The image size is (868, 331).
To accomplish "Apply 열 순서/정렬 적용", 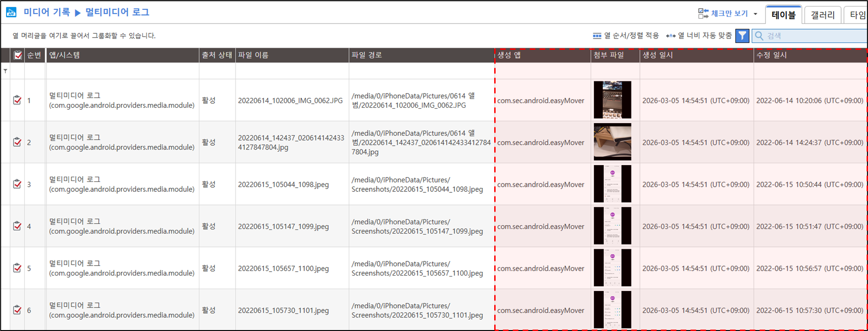I will tap(626, 36).
